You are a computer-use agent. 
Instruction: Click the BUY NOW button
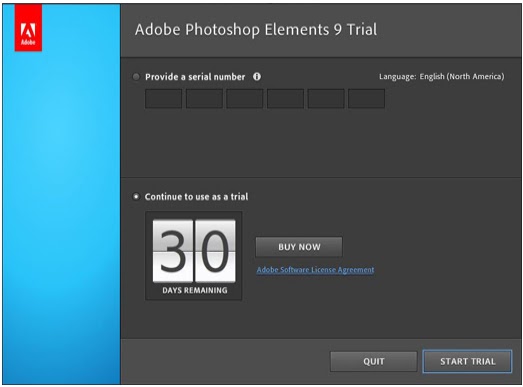[299, 247]
